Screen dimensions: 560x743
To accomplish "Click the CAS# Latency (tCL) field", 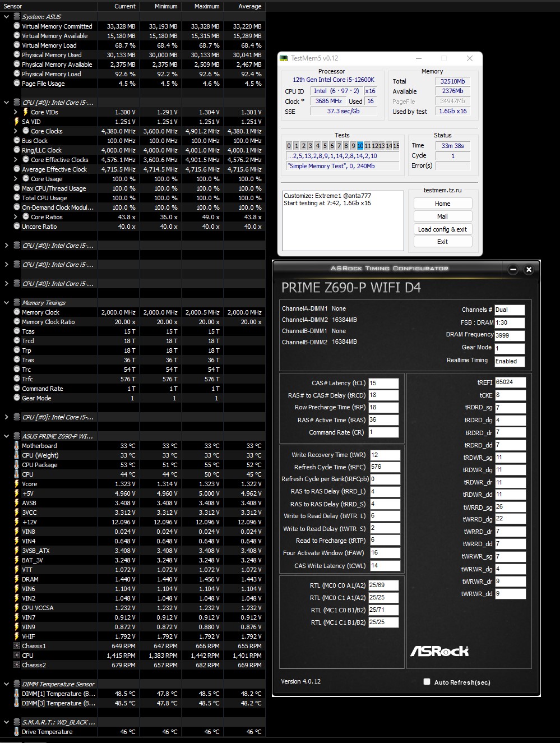I will (x=383, y=383).
